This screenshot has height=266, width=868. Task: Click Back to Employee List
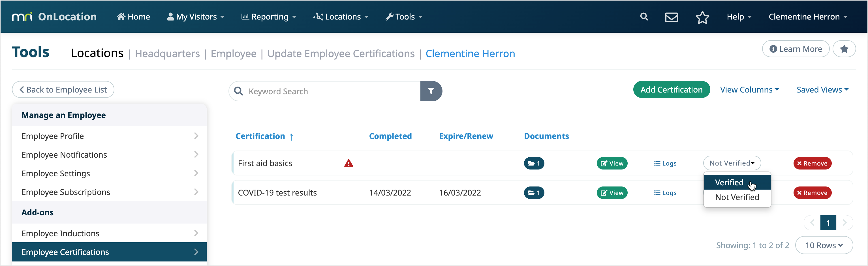point(63,90)
